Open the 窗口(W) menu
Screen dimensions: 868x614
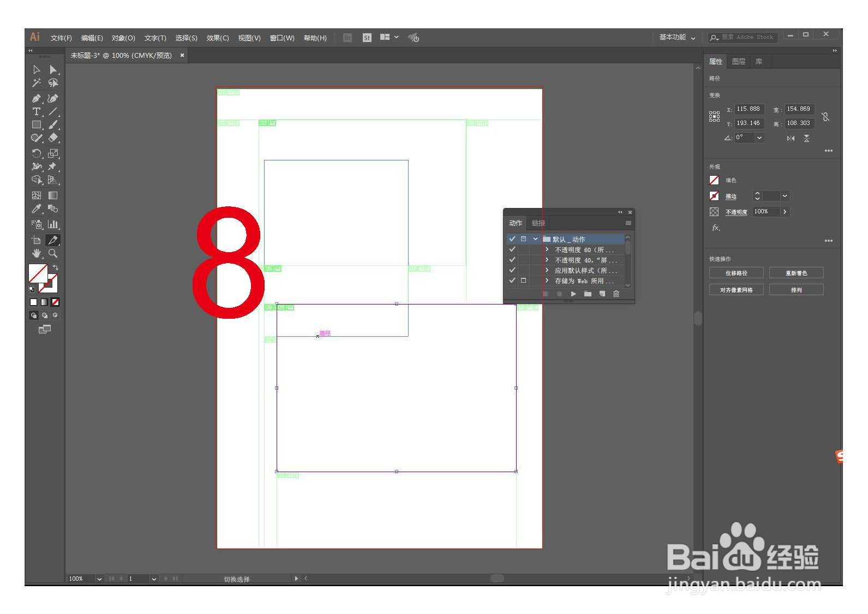coord(282,38)
